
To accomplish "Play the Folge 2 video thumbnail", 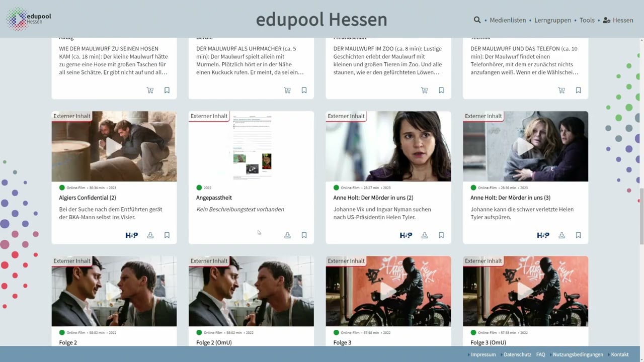I will (114, 291).
